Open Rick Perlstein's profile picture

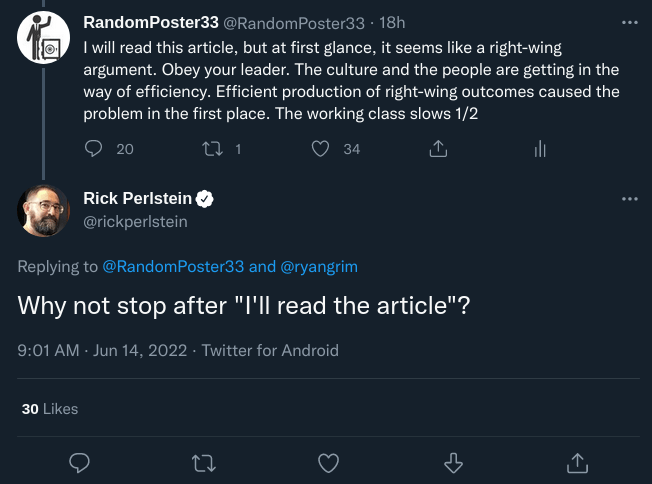[43, 211]
